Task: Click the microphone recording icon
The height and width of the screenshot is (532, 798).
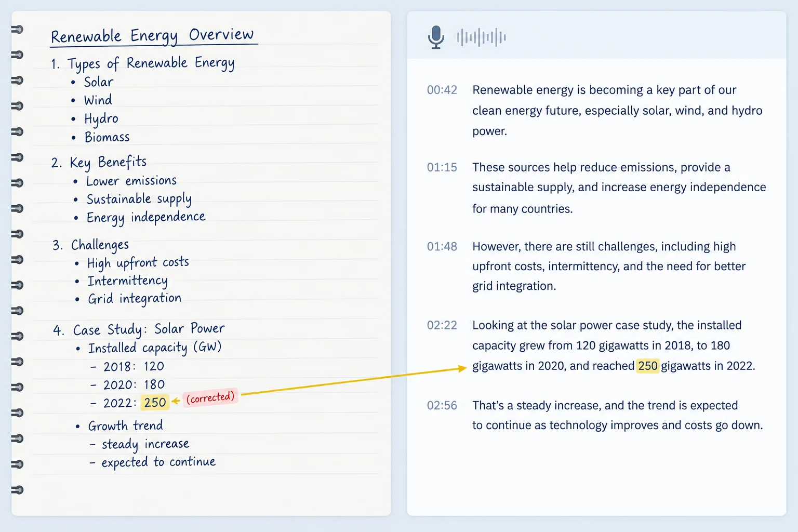Action: point(436,37)
